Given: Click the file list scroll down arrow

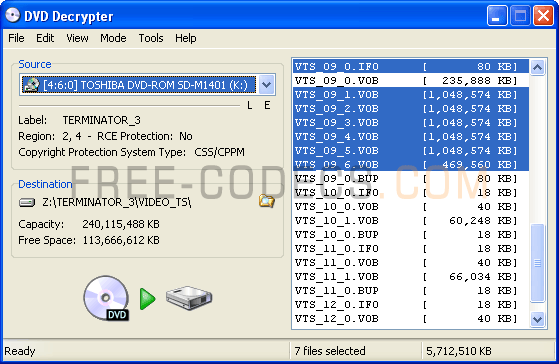Looking at the screenshot, I should pos(537,319).
